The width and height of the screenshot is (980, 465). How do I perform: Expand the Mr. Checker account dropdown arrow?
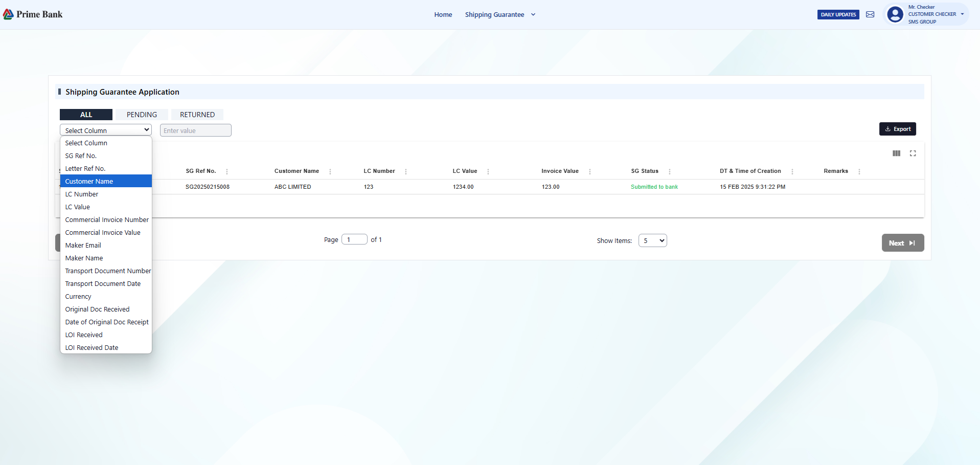pyautogui.click(x=962, y=14)
